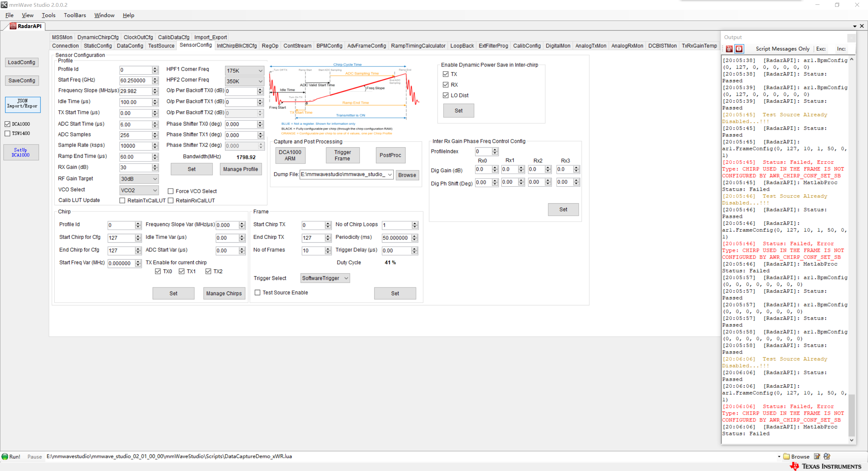This screenshot has height=471, width=868.
Task: Click the PostProc button
Action: 390,155
